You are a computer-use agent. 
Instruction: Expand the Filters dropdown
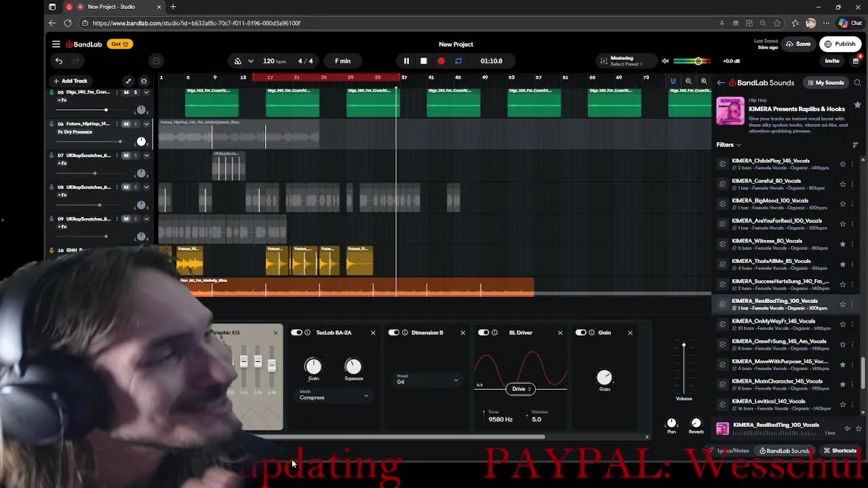point(729,145)
